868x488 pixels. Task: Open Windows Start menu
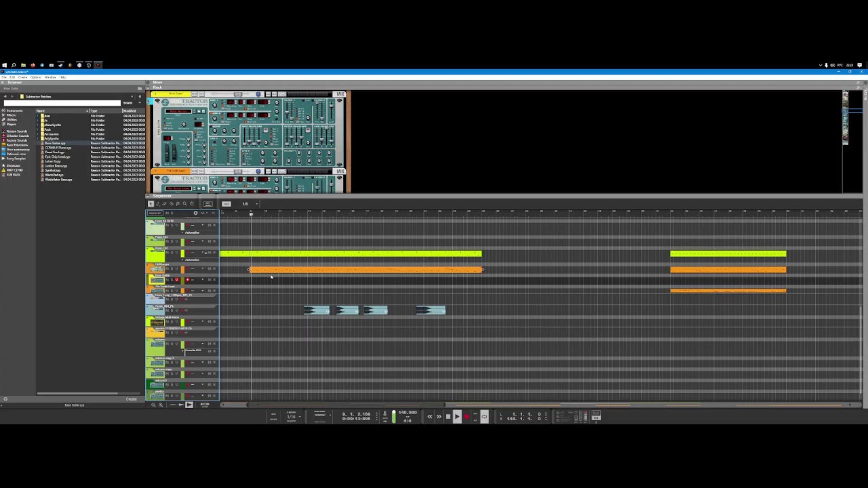click(x=4, y=65)
